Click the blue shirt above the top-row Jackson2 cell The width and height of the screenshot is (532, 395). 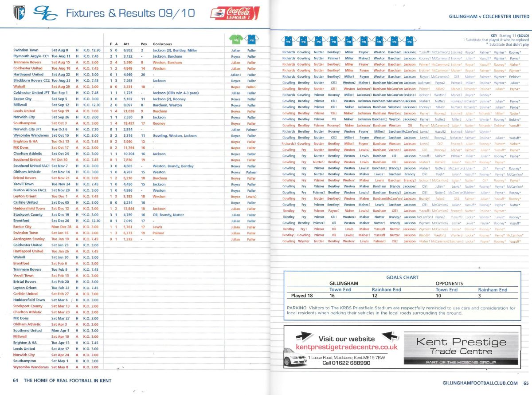[410, 40]
